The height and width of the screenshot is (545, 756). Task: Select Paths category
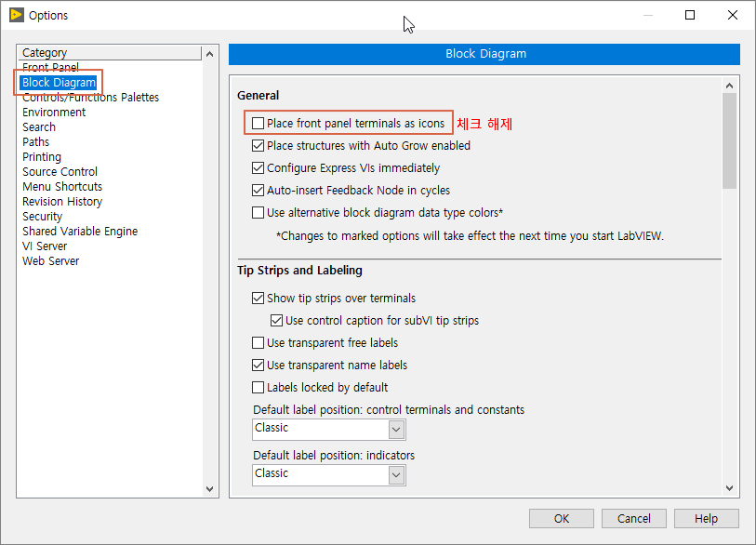(x=35, y=142)
